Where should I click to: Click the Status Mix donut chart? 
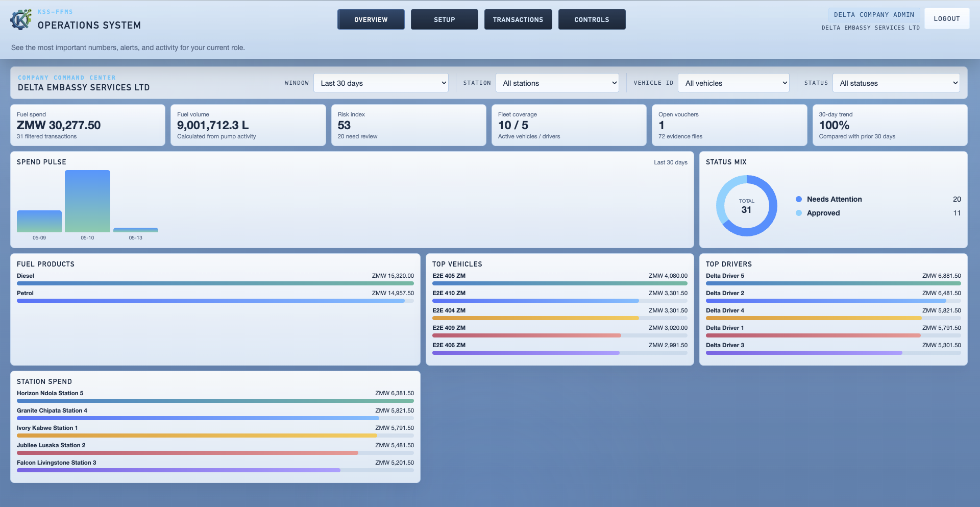point(746,206)
